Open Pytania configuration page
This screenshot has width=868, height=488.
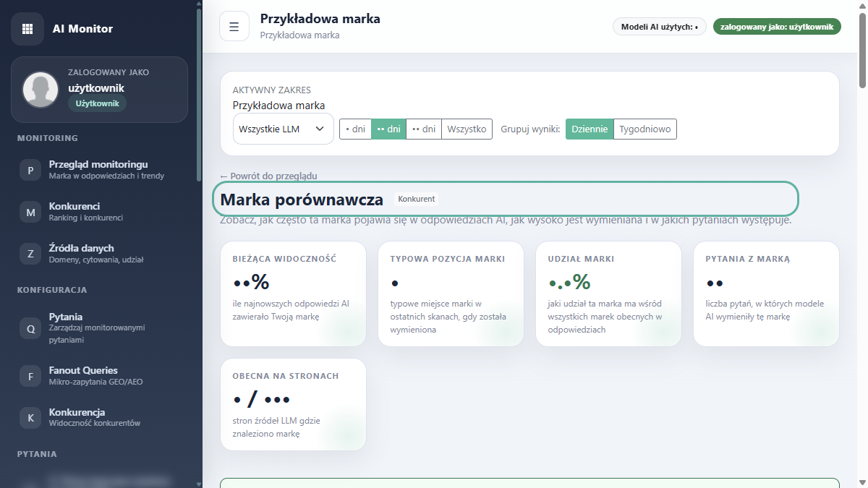click(x=101, y=328)
